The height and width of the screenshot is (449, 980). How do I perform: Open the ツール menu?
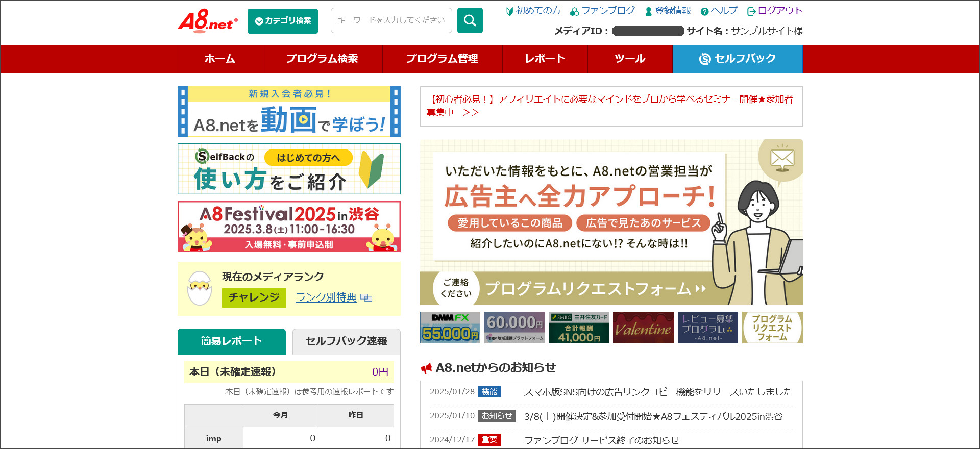point(630,59)
